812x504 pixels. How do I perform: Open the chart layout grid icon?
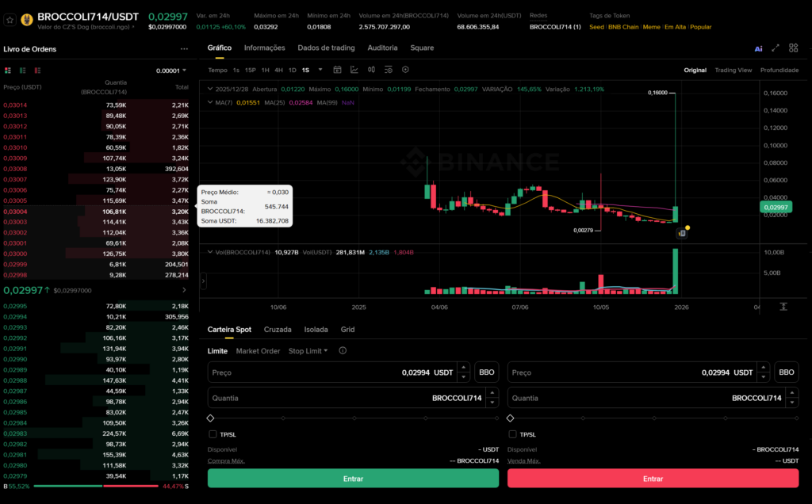793,48
